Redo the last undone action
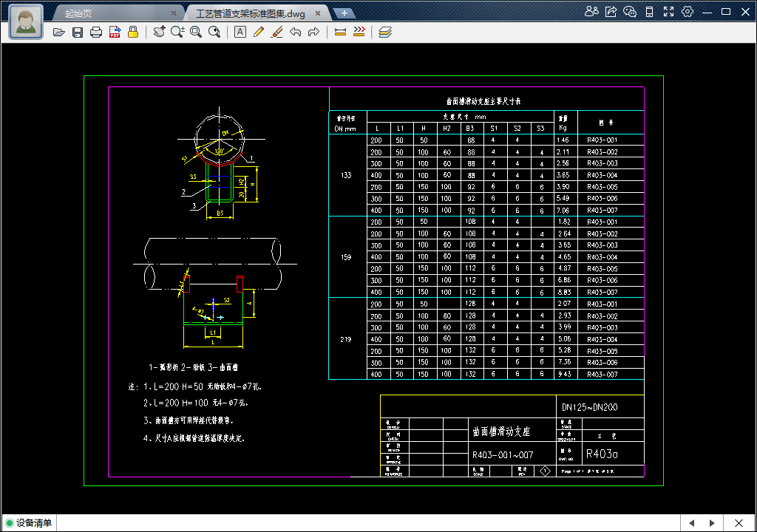The height and width of the screenshot is (532, 757). 313,32
